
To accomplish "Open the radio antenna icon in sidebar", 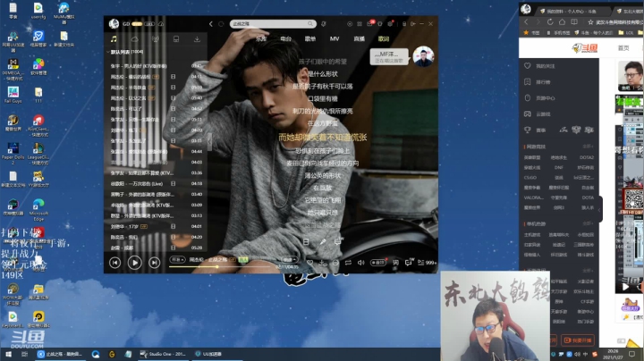I will tap(156, 39).
